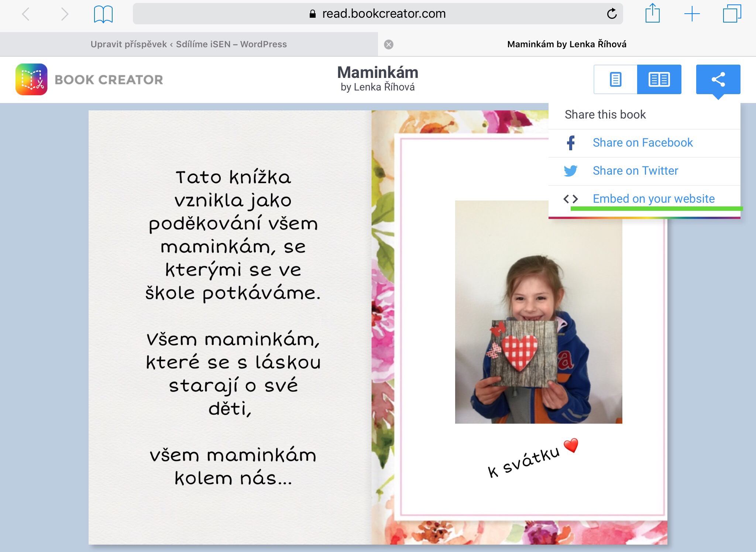756x552 pixels.
Task: Switch to two-page spread view
Action: (x=659, y=79)
